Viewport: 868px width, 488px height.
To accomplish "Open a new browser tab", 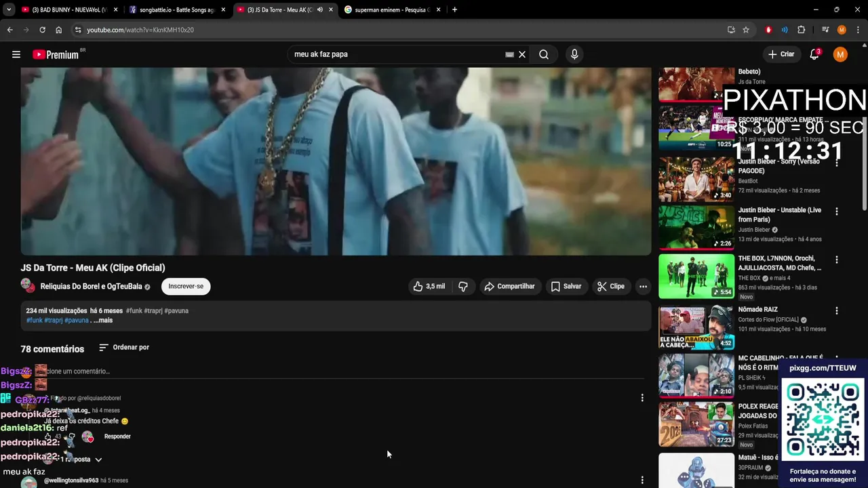I will pyautogui.click(x=454, y=9).
